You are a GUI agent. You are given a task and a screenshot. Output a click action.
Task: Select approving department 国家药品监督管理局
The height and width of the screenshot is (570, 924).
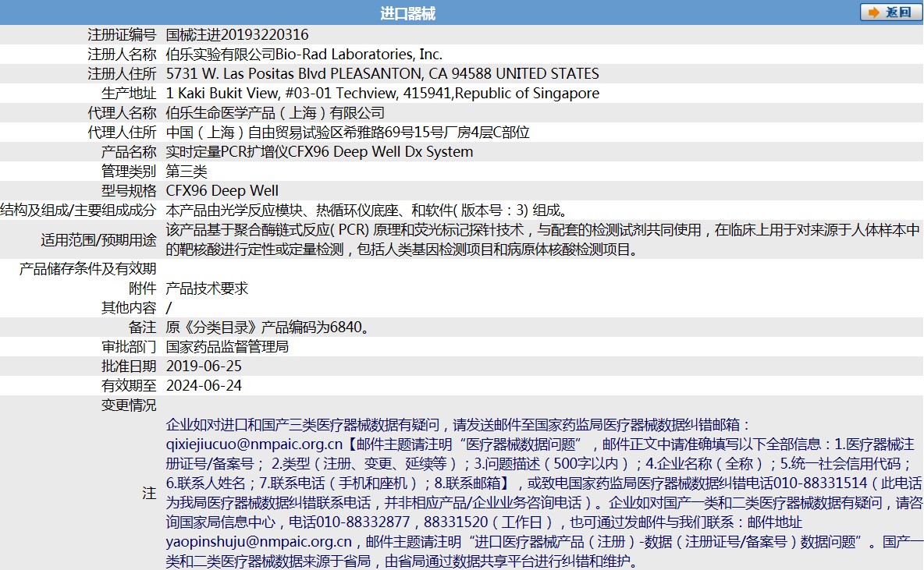point(227,346)
